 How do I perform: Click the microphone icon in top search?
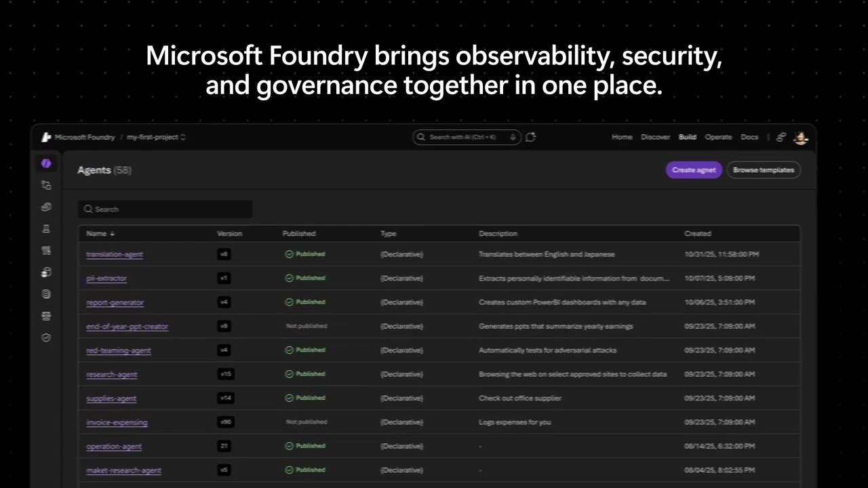click(x=513, y=137)
